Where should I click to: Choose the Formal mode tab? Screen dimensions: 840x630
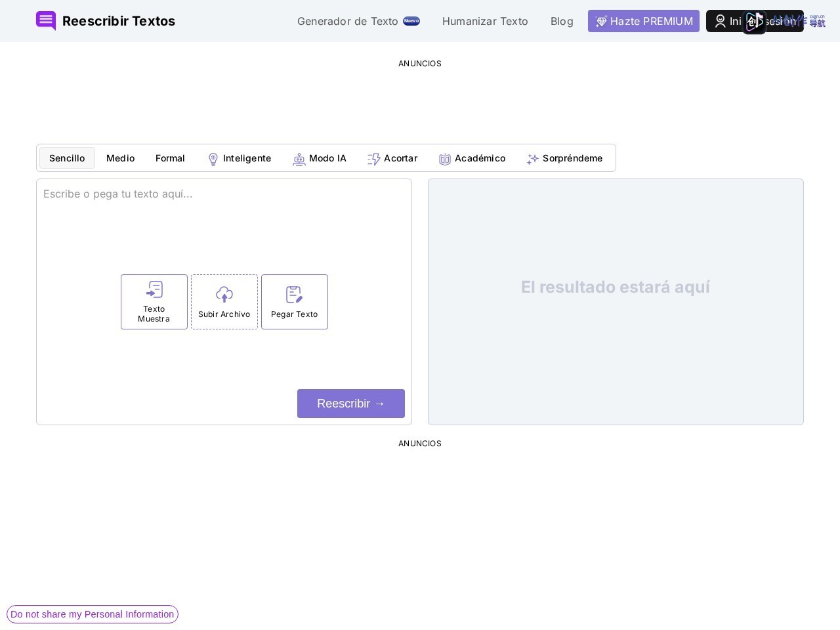[x=170, y=158]
